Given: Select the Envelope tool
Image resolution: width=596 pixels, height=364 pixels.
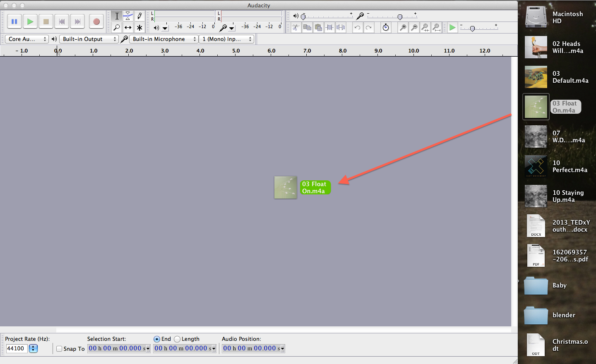Looking at the screenshot, I should point(128,16).
